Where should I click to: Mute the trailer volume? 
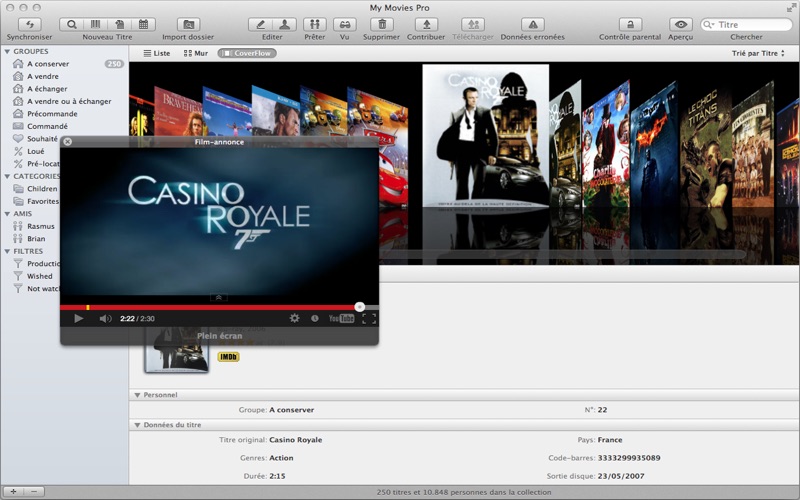tap(105, 319)
